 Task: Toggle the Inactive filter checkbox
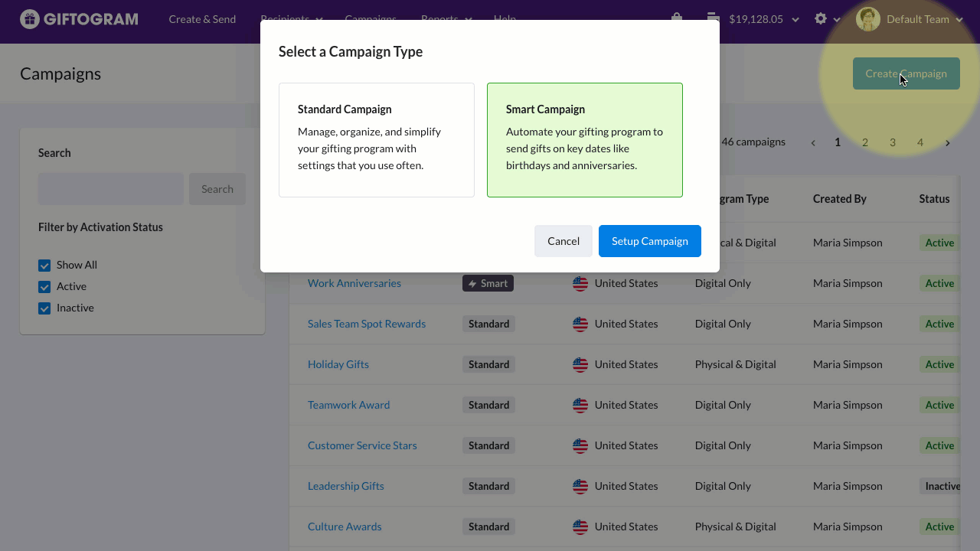click(44, 308)
